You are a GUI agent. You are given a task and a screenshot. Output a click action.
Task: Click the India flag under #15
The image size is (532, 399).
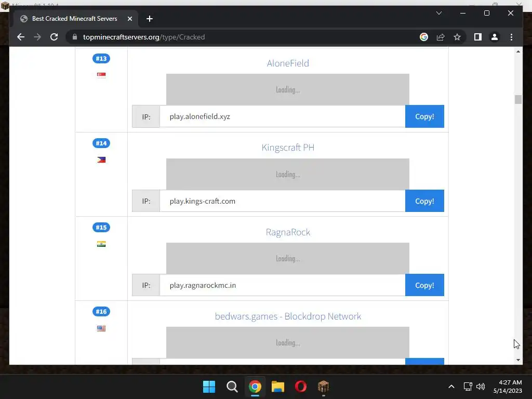click(x=101, y=244)
